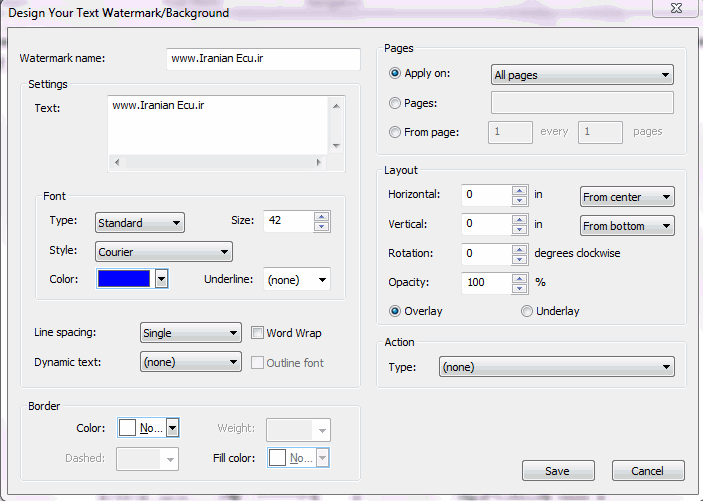The image size is (703, 501).
Task: Open the Action Type dropdown
Action: [x=556, y=367]
